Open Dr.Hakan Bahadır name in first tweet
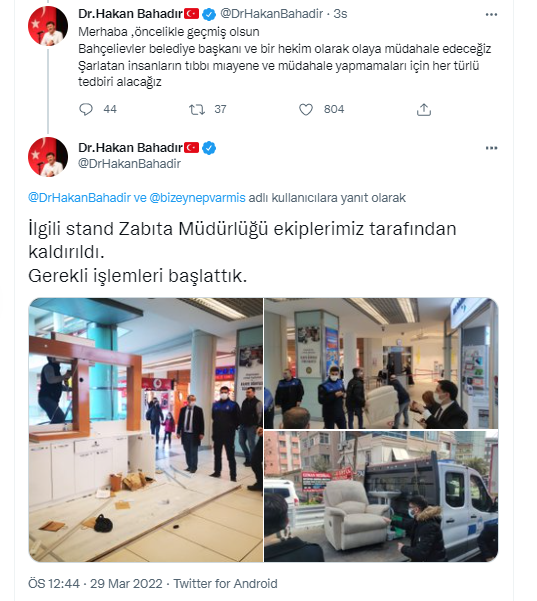Viewport: 537px width, 601px height. 130,14
